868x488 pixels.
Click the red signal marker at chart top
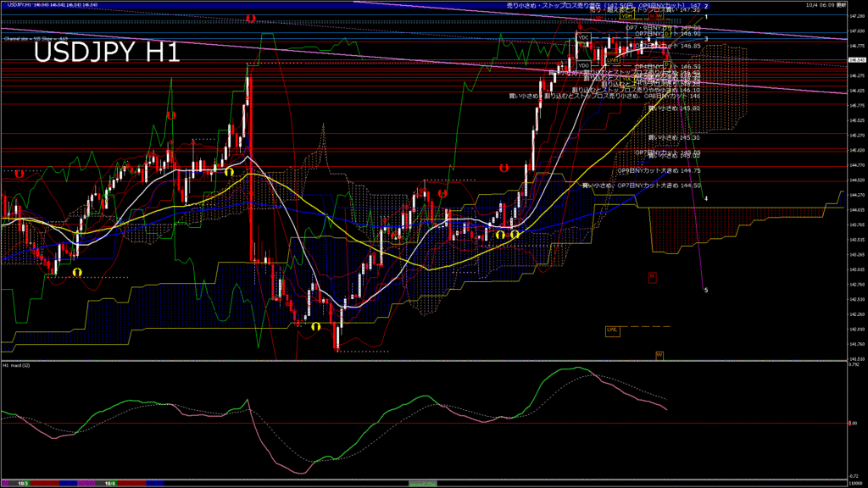click(x=248, y=18)
